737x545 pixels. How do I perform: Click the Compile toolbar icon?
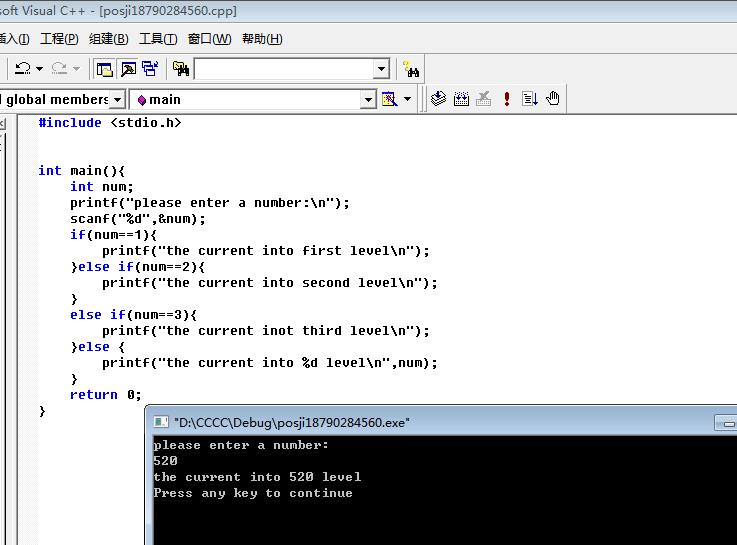coord(438,99)
